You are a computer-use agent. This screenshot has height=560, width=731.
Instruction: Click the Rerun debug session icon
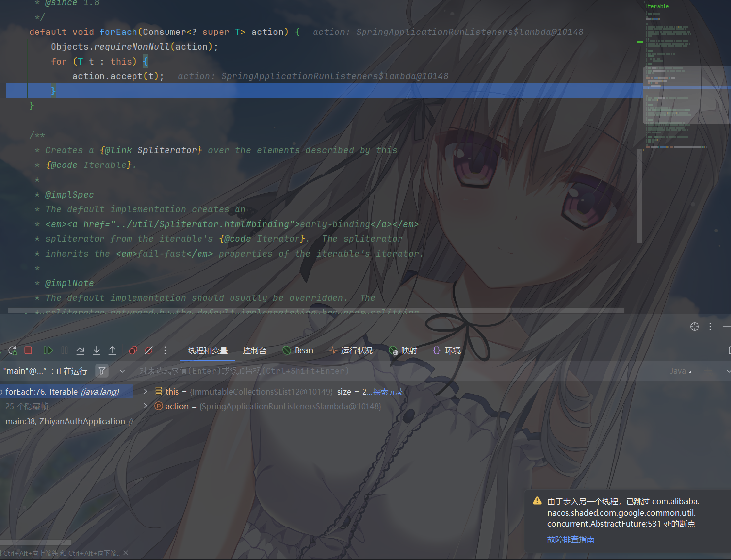(x=13, y=350)
